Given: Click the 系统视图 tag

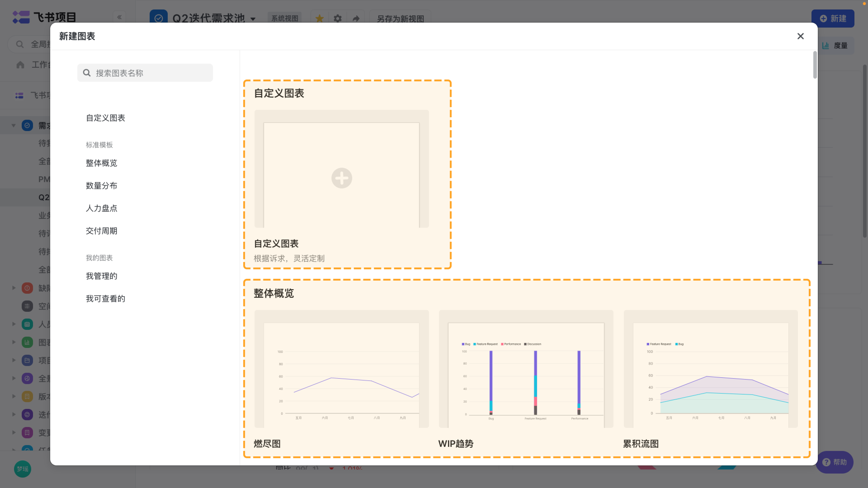Looking at the screenshot, I should click(285, 18).
